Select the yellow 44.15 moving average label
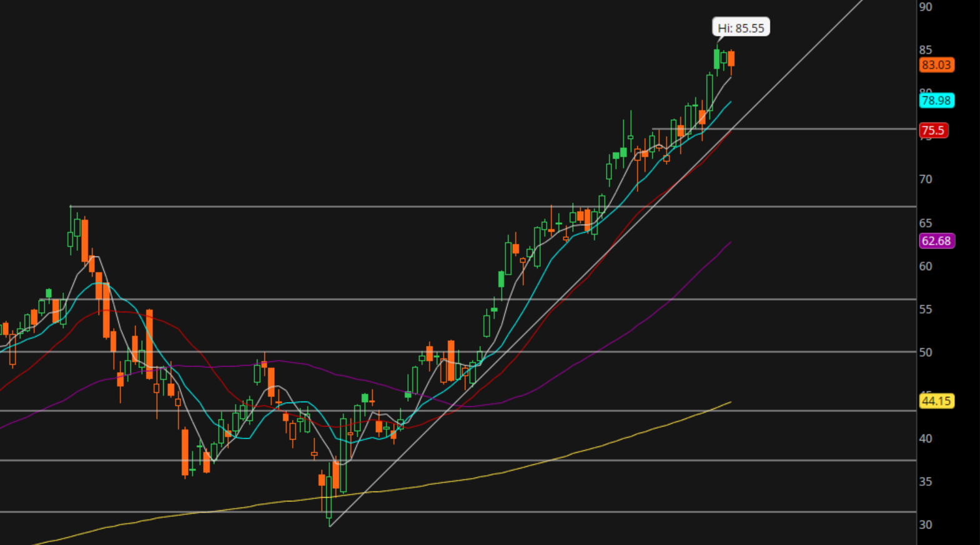The image size is (980, 545). pos(936,401)
